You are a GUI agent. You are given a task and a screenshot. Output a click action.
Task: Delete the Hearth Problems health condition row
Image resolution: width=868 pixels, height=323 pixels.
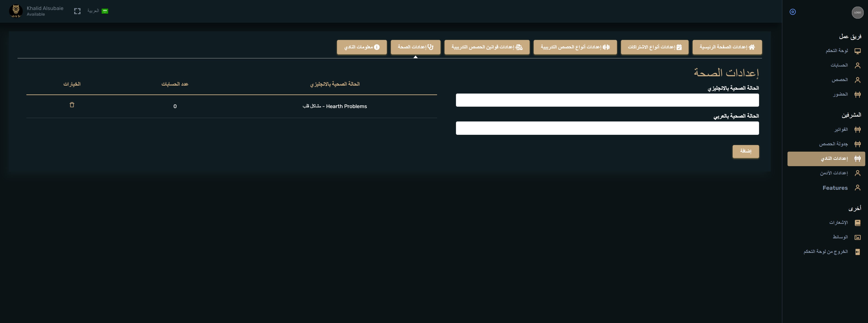point(72,105)
